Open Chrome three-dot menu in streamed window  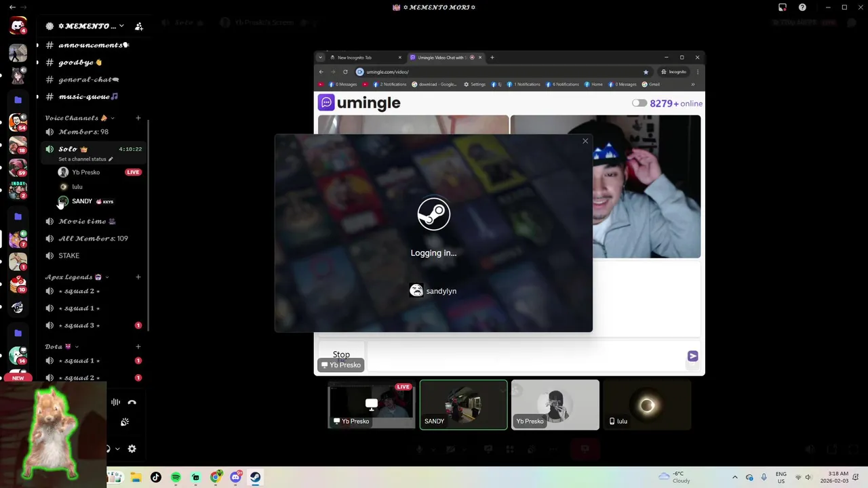coord(698,72)
